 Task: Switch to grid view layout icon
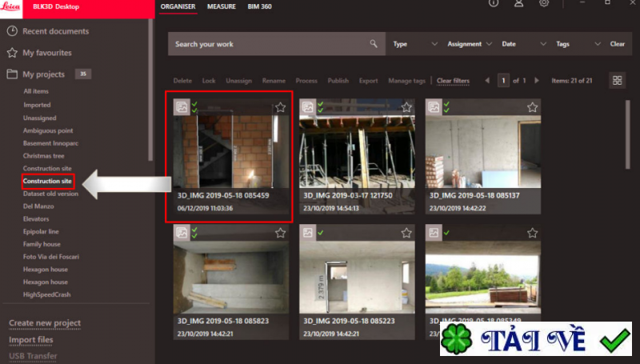(617, 80)
